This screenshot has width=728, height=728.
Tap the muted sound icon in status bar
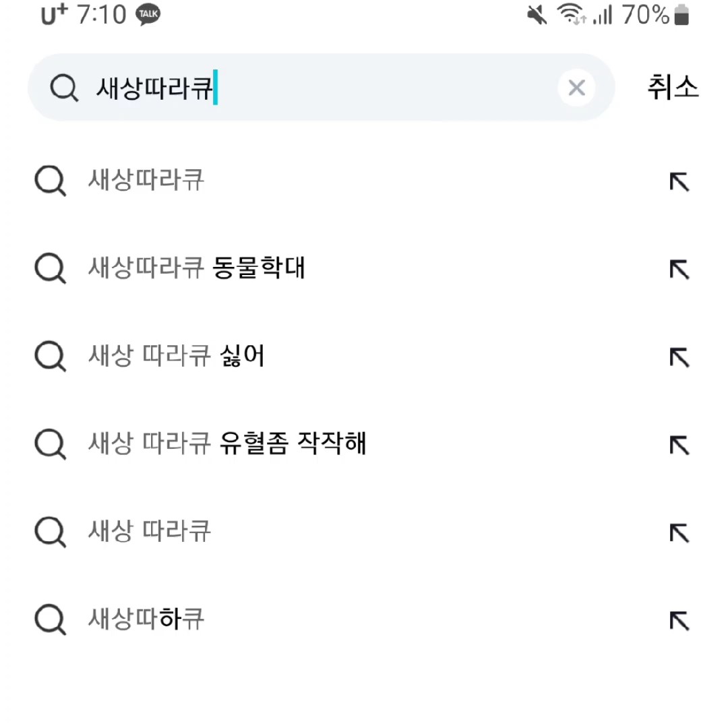pos(536,15)
